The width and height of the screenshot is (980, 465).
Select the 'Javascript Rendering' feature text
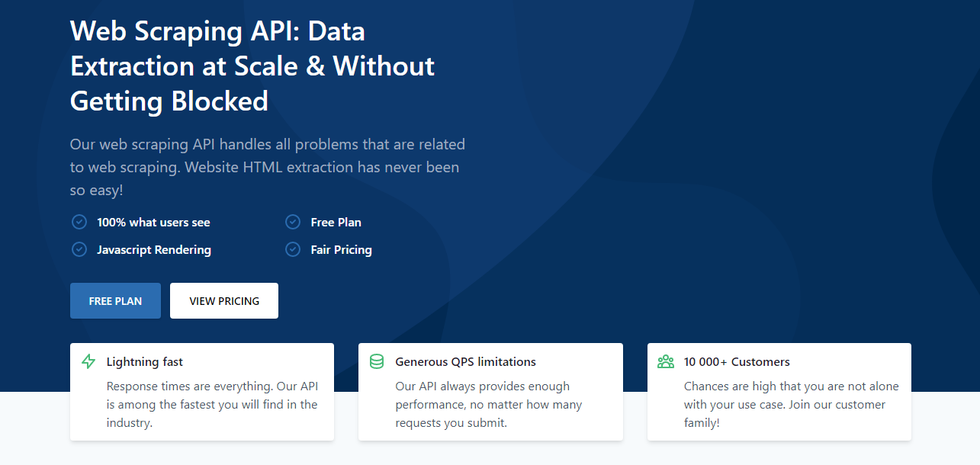pyautogui.click(x=154, y=250)
